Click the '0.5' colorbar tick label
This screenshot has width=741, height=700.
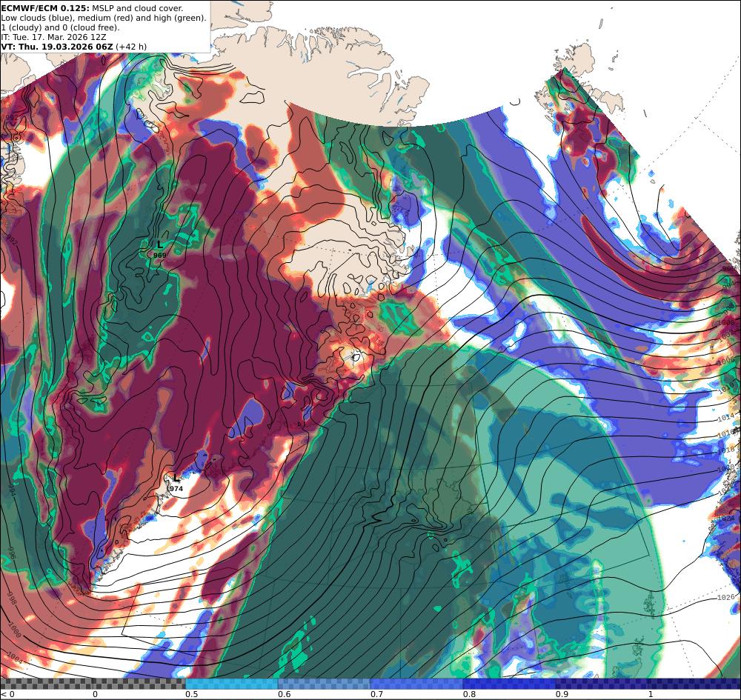(191, 694)
